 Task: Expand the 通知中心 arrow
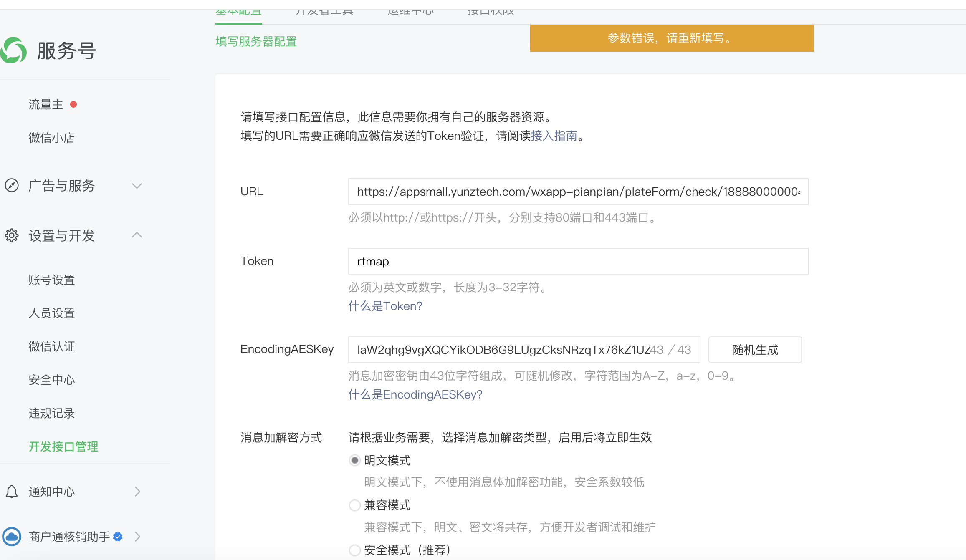coord(137,492)
